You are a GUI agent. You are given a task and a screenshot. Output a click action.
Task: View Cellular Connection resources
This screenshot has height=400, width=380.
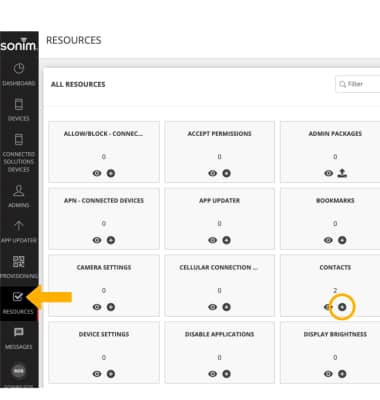point(212,307)
